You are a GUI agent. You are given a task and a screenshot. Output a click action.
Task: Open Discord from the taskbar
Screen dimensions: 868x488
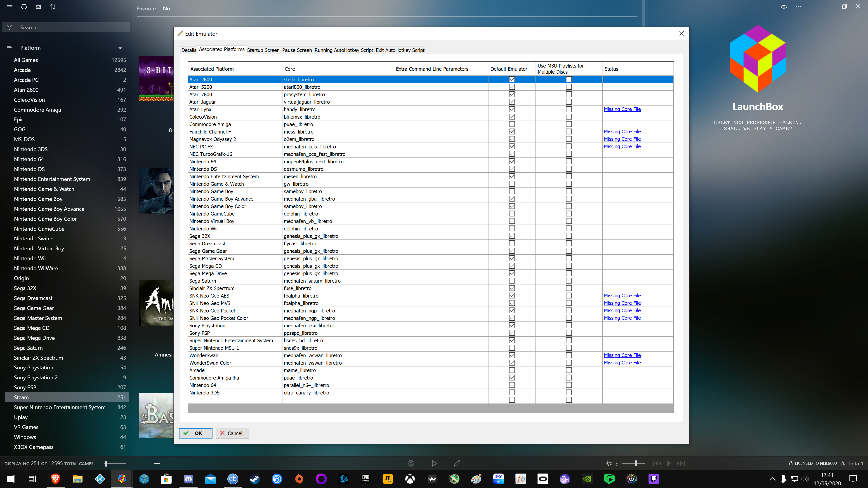coord(188,479)
